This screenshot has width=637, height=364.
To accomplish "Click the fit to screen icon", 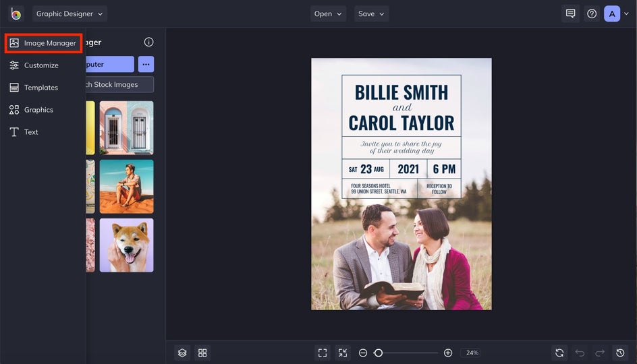I will coord(323,353).
